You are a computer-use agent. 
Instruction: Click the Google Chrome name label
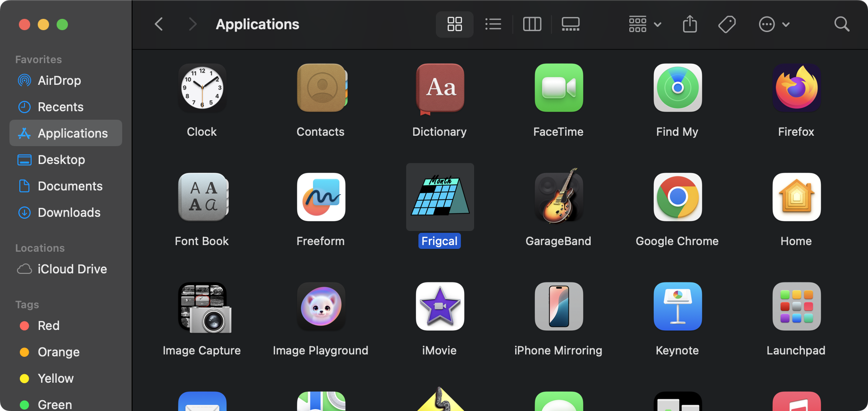[677, 241]
